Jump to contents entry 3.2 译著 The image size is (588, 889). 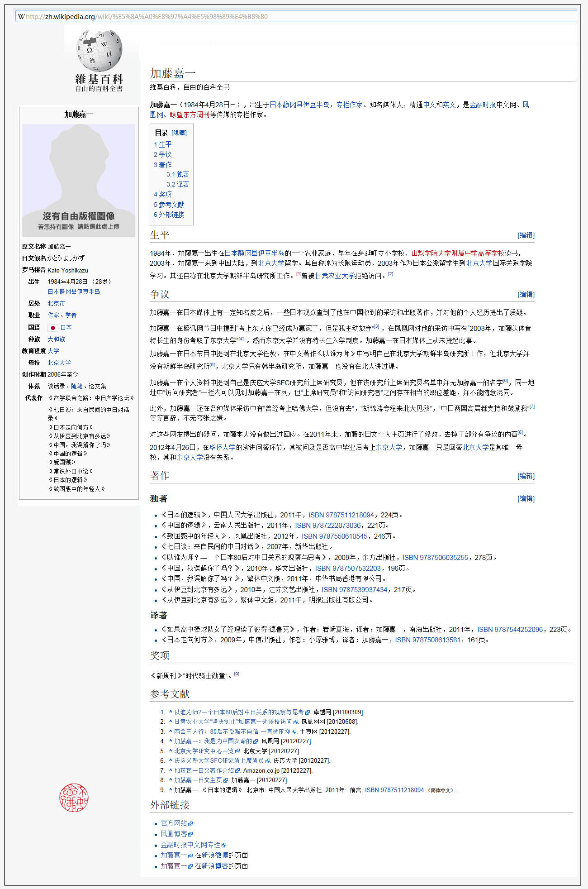pyautogui.click(x=178, y=184)
